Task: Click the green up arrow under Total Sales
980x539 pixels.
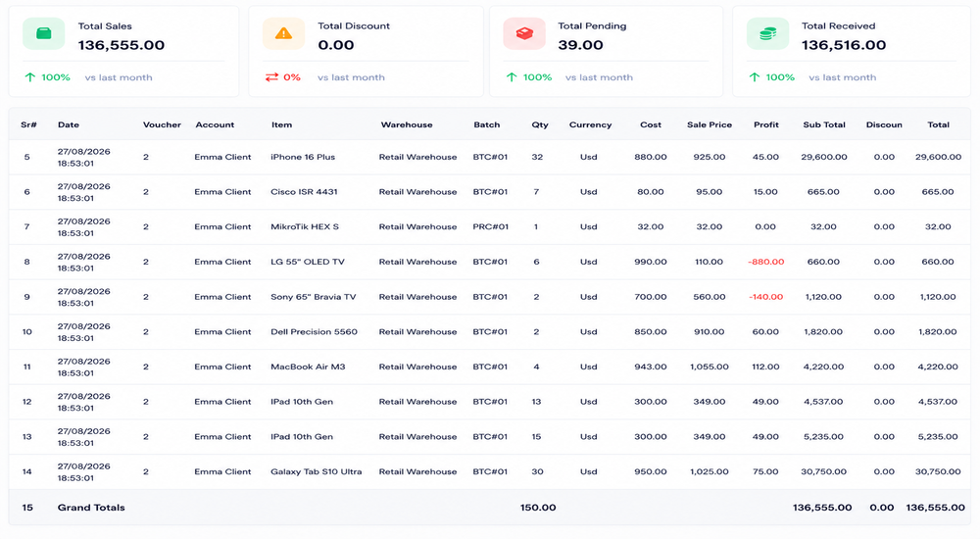Action: point(30,77)
